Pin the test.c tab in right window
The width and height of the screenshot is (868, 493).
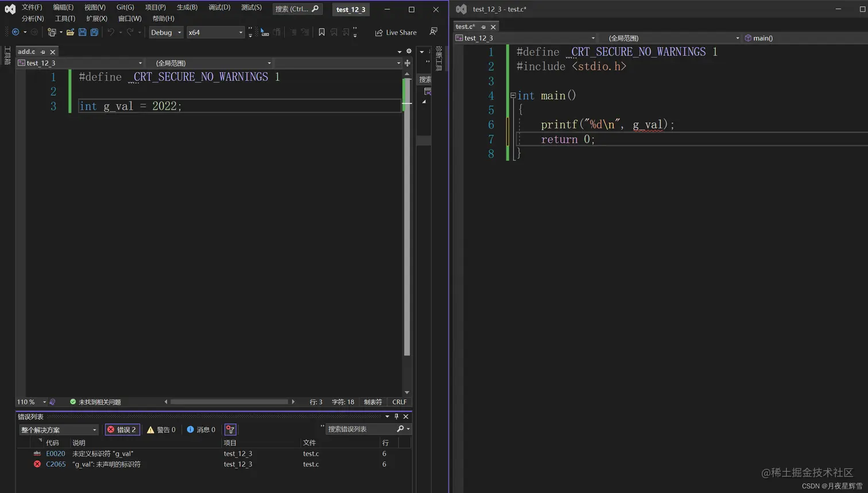click(483, 27)
